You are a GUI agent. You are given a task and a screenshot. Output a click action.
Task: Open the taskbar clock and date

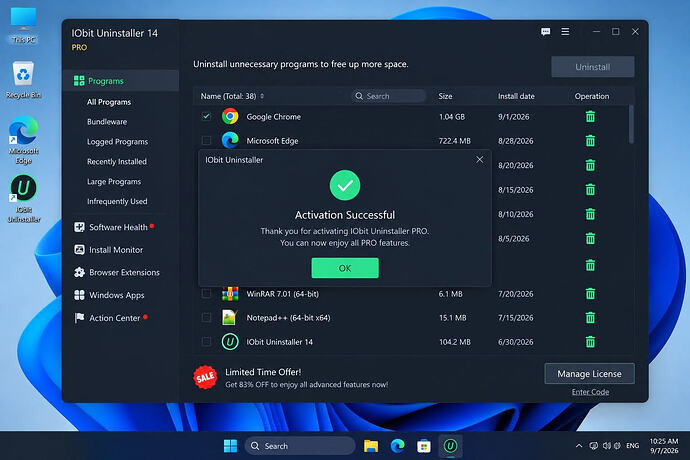point(664,446)
